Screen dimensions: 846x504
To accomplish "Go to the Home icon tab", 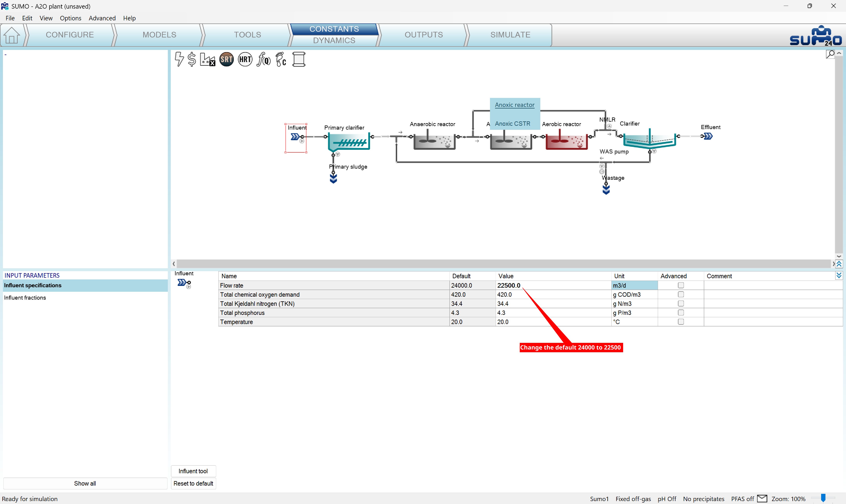I will [x=12, y=35].
